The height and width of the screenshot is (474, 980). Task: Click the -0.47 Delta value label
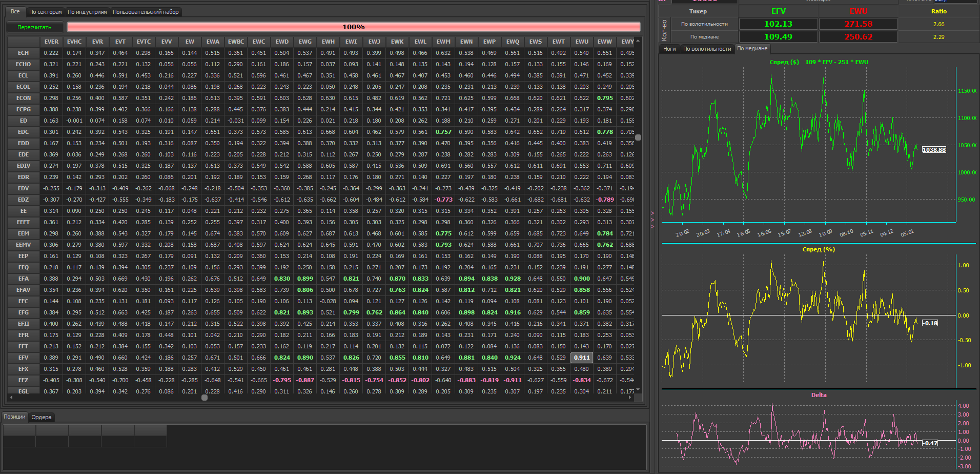930,443
